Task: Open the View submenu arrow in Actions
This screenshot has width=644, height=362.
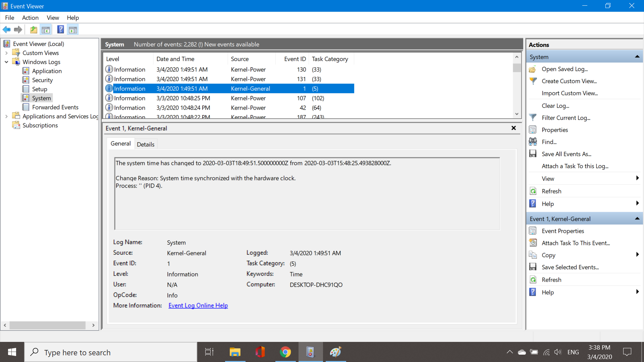Action: coord(637,178)
